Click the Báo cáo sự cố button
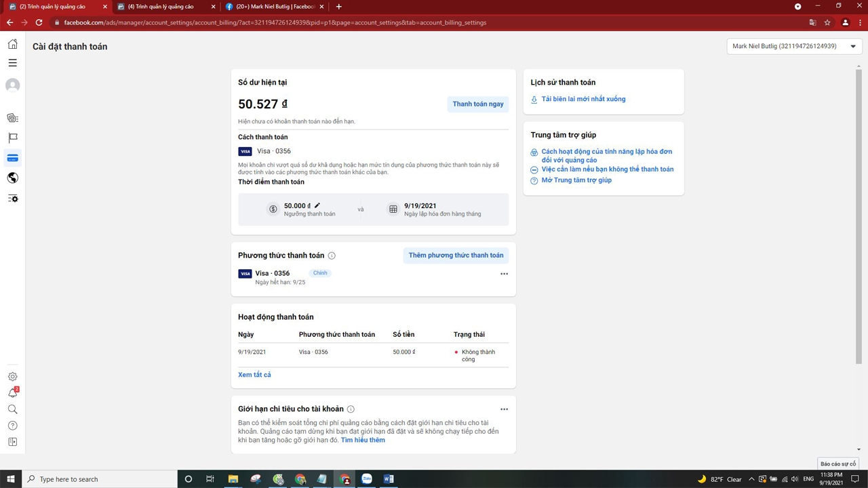 (838, 464)
